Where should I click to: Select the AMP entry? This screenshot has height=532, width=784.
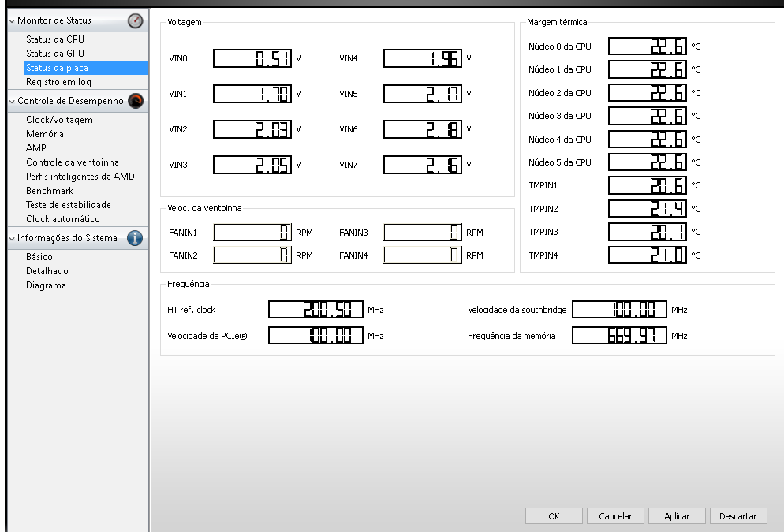(x=36, y=148)
